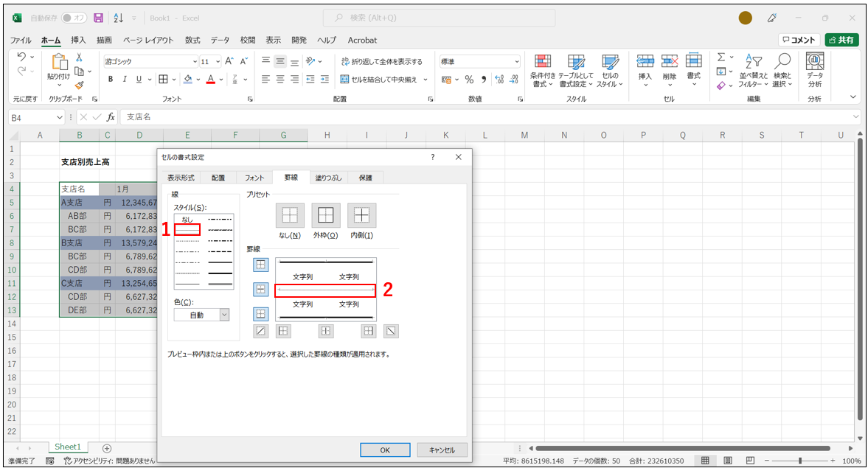
Task: Click the diagonal-up border button in dialog
Action: [x=261, y=331]
